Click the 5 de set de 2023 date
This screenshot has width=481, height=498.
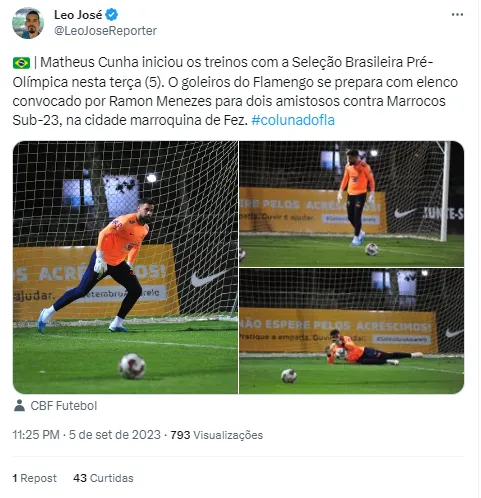[115, 435]
